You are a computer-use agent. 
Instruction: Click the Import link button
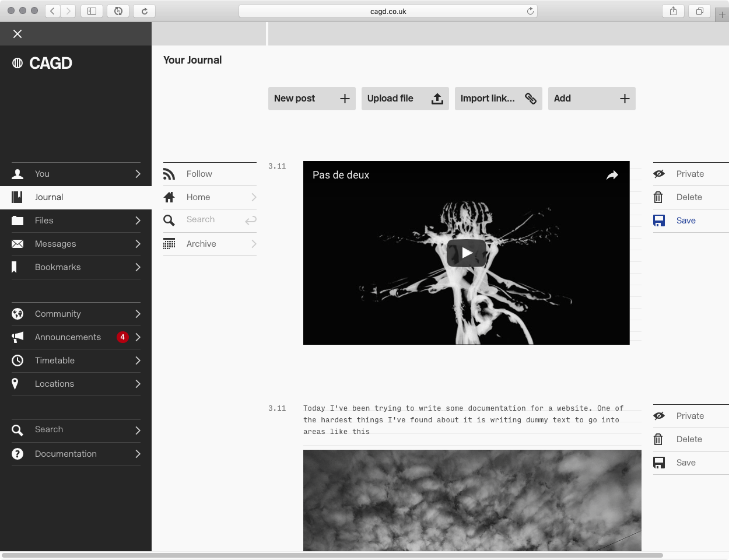point(499,99)
